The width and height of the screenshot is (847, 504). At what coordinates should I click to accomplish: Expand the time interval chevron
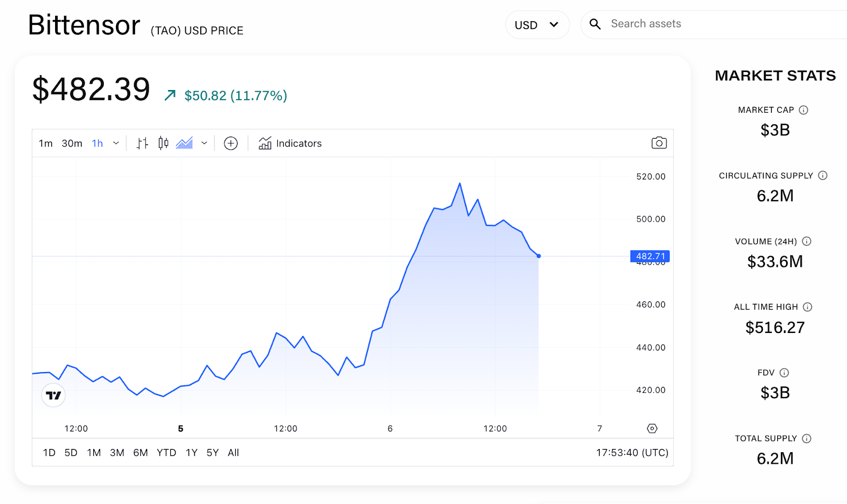point(116,143)
